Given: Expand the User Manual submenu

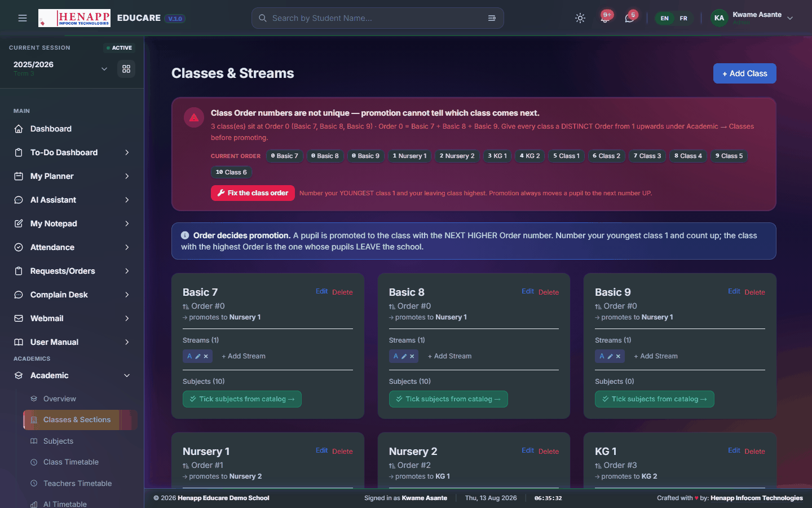Looking at the screenshot, I should pyautogui.click(x=127, y=342).
